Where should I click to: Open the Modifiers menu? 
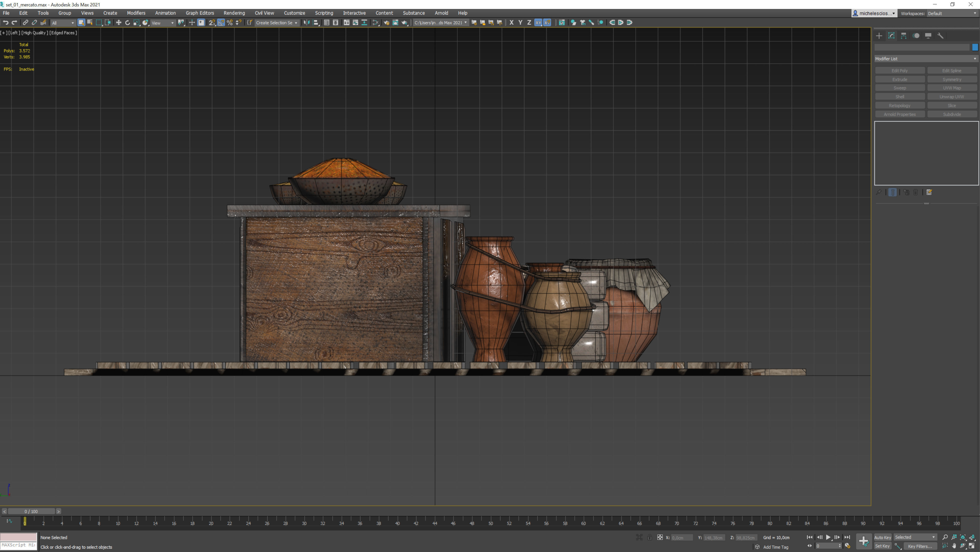136,13
